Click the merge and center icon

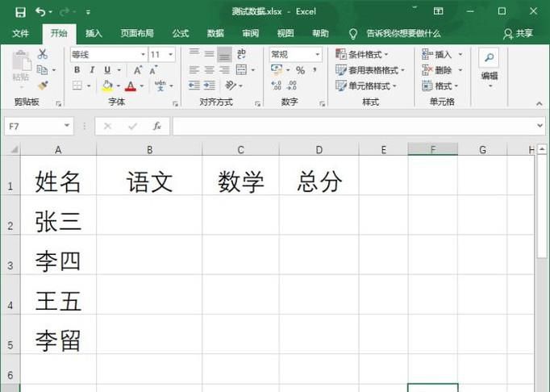pos(241,70)
